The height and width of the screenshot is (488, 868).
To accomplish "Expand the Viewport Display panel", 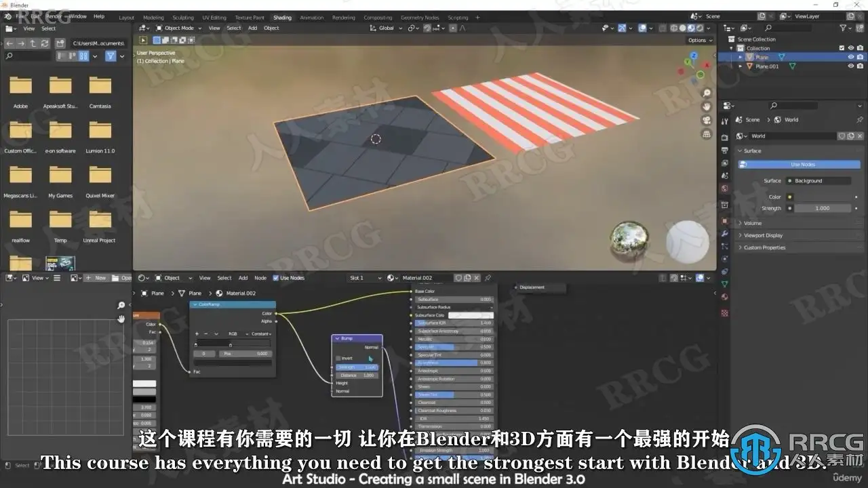I will pos(763,235).
